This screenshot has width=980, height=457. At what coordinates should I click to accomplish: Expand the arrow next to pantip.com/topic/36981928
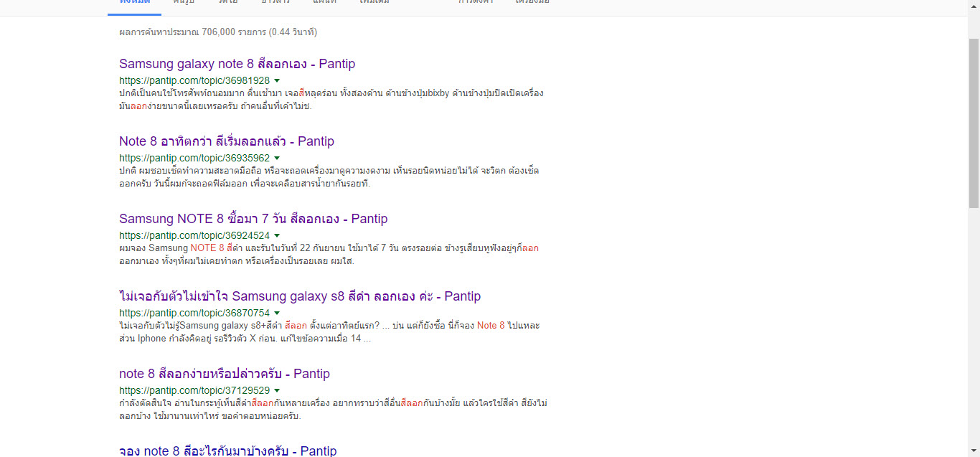[277, 81]
